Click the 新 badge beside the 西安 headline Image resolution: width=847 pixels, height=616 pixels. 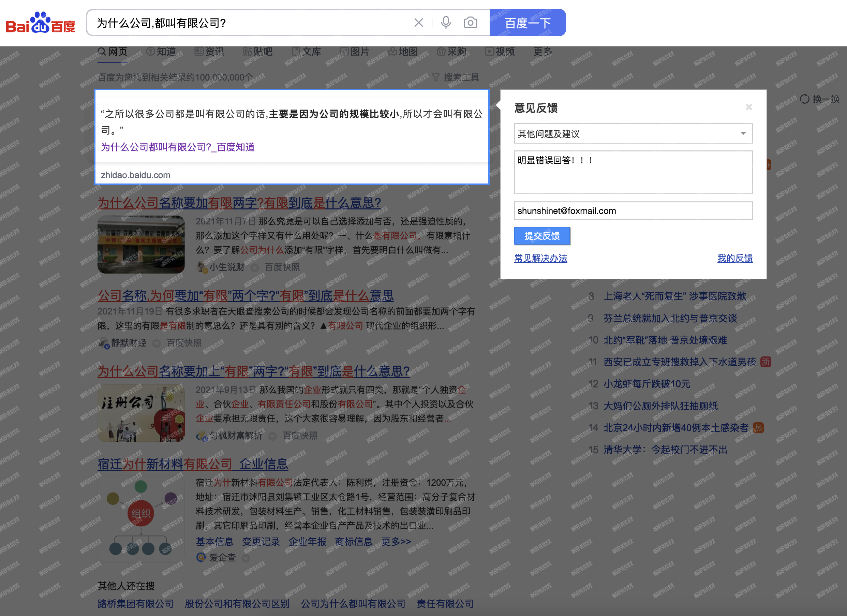click(766, 362)
